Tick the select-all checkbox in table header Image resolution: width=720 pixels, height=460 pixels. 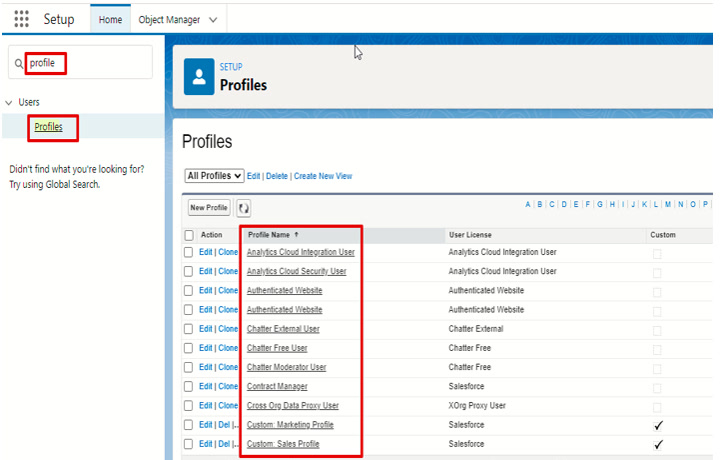(x=189, y=235)
